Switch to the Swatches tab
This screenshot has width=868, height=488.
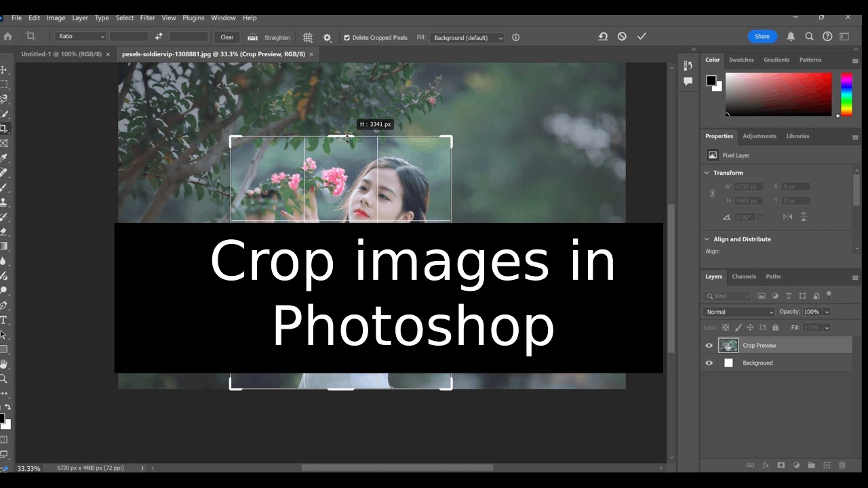(741, 60)
